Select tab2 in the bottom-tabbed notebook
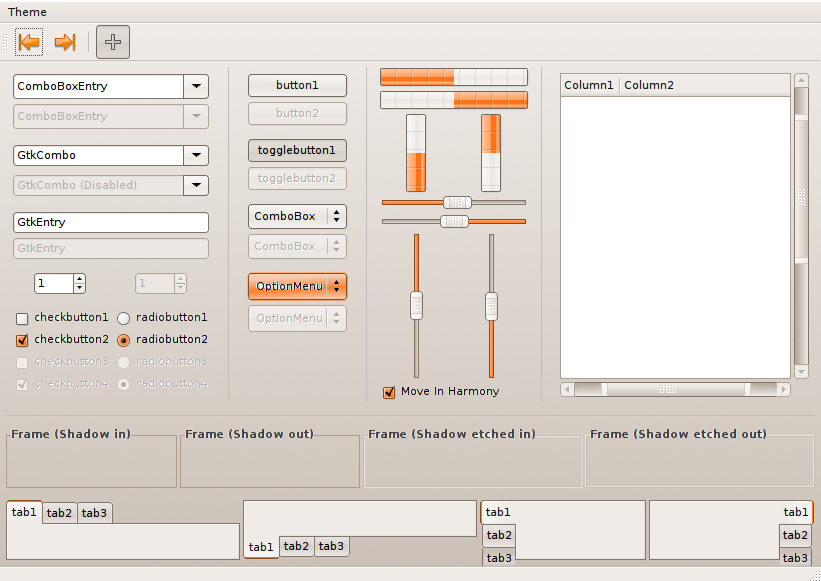 (x=296, y=546)
